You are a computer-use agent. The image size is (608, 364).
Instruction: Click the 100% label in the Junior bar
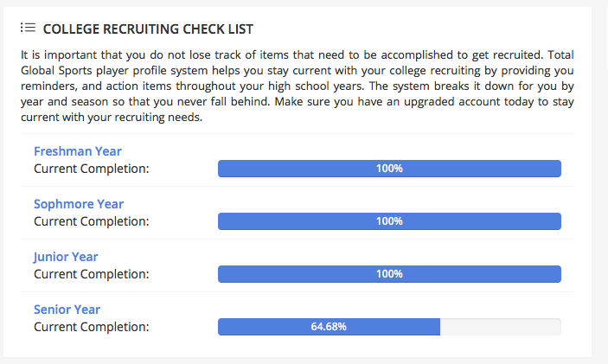pyautogui.click(x=389, y=274)
